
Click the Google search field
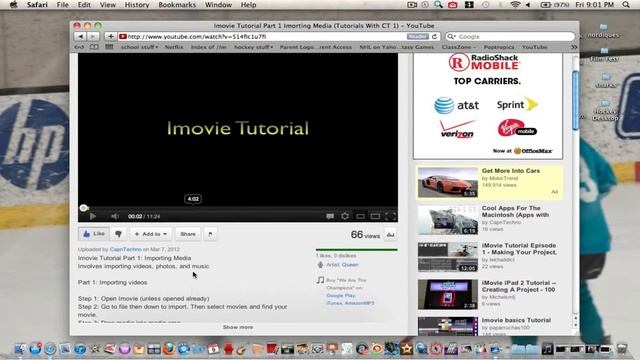510,36
